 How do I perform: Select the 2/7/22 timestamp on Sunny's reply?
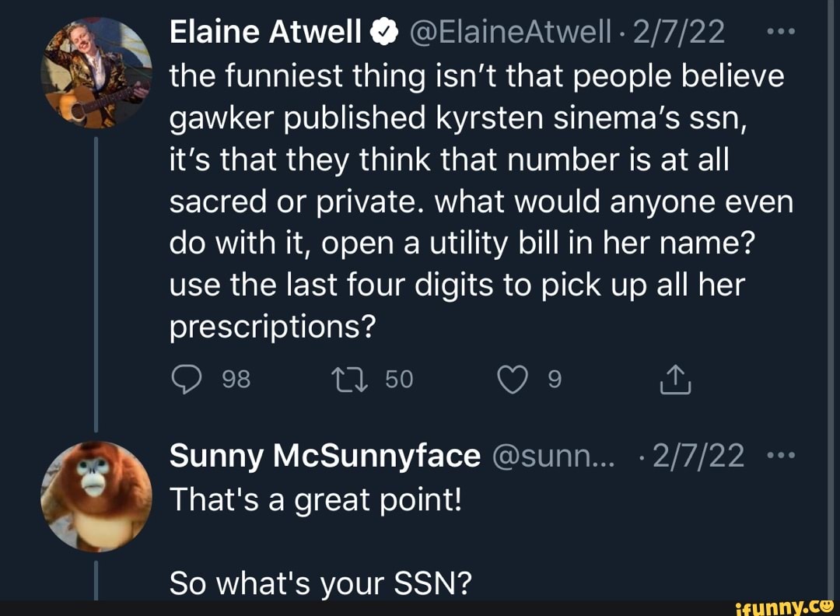[696, 455]
